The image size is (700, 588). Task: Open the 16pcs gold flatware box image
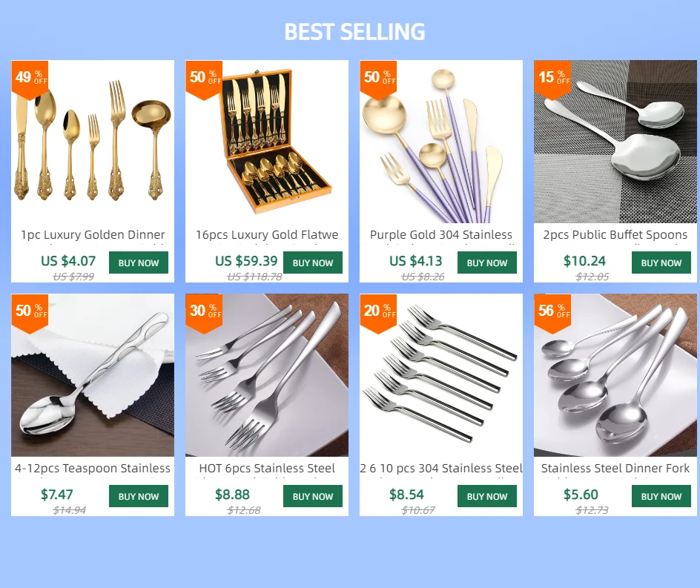(266, 142)
